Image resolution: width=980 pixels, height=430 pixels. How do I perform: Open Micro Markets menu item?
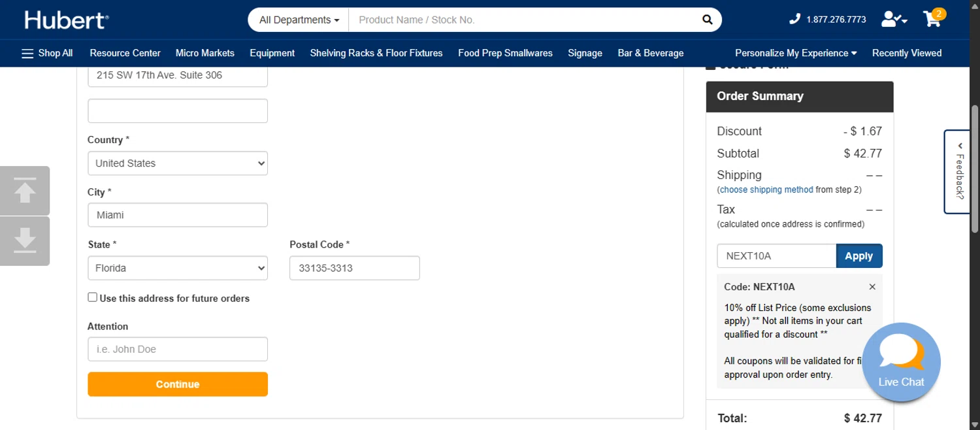click(x=205, y=53)
